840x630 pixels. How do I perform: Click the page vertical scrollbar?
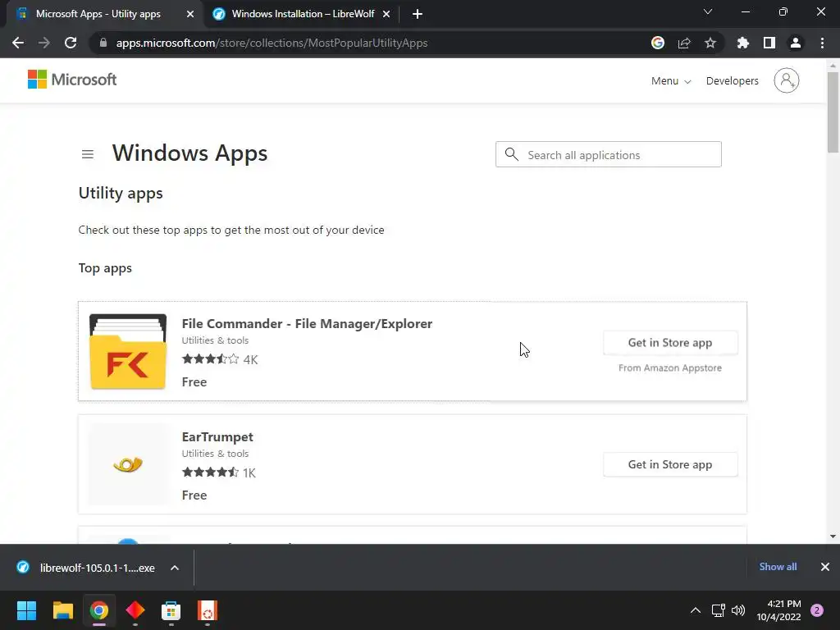click(x=833, y=112)
